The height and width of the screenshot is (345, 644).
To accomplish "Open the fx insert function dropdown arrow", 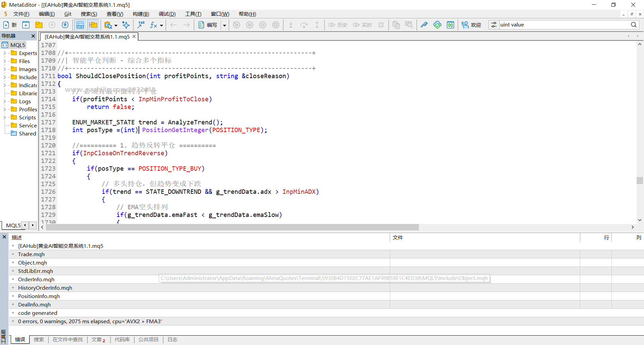I will [x=161, y=25].
